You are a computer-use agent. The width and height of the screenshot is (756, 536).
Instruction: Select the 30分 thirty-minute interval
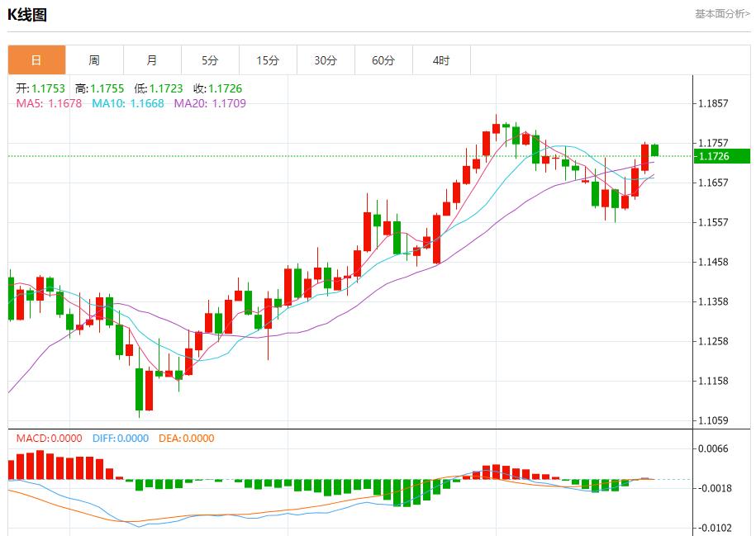[x=326, y=59]
